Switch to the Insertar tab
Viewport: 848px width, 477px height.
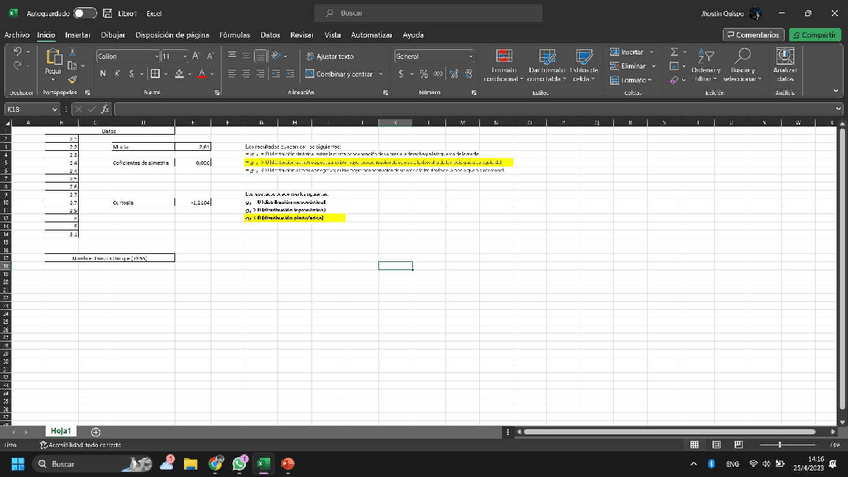[78, 35]
